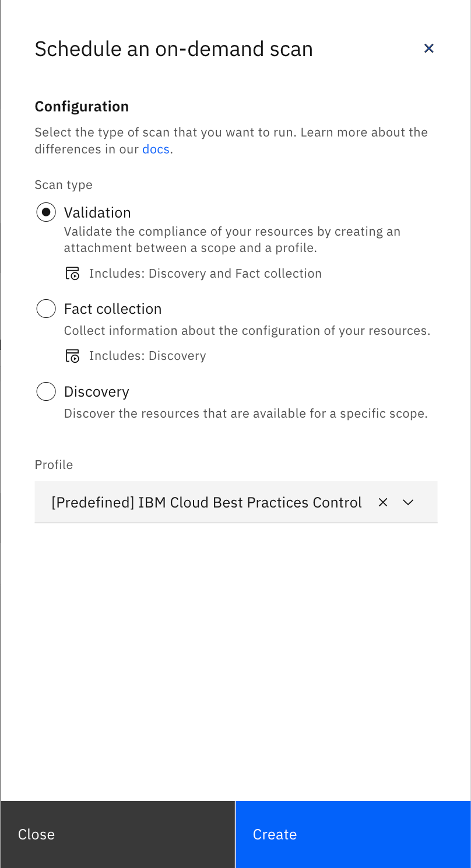Click the Discovery option label text
471x868 pixels.
point(97,391)
